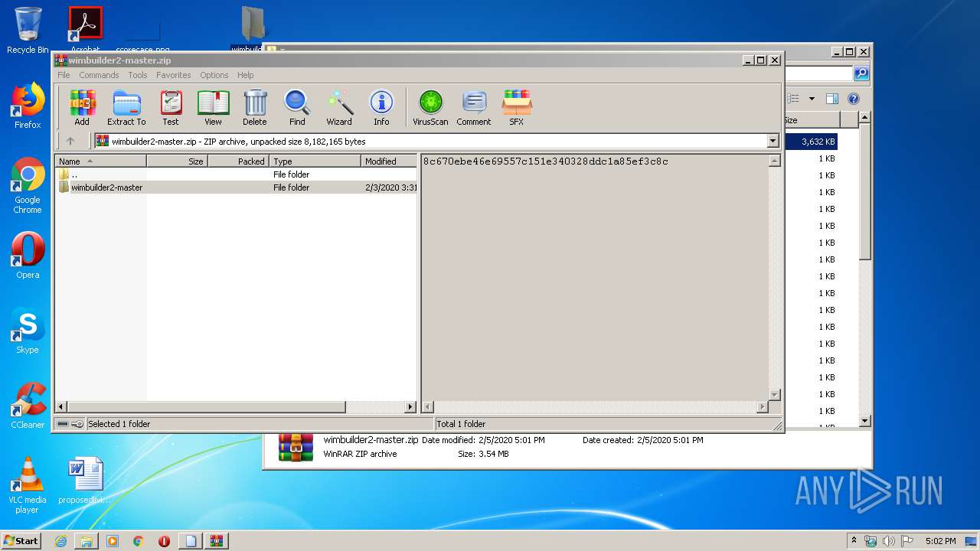Click Explorer vertical scrollbar down arrow
Screen dimensions: 980x551
click(864, 421)
